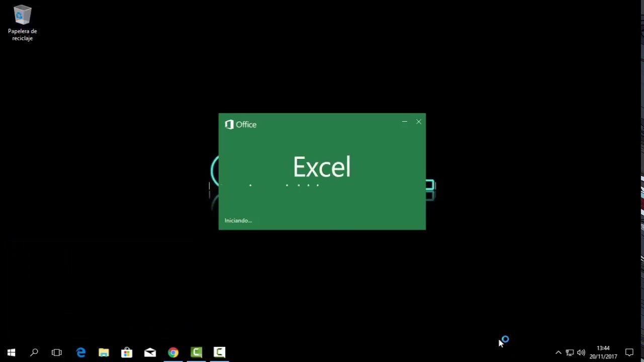Open the Action Center notifications icon

click(x=629, y=352)
